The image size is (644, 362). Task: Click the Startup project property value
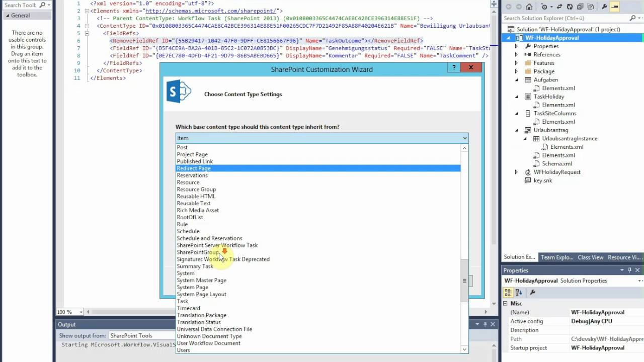coord(606,348)
